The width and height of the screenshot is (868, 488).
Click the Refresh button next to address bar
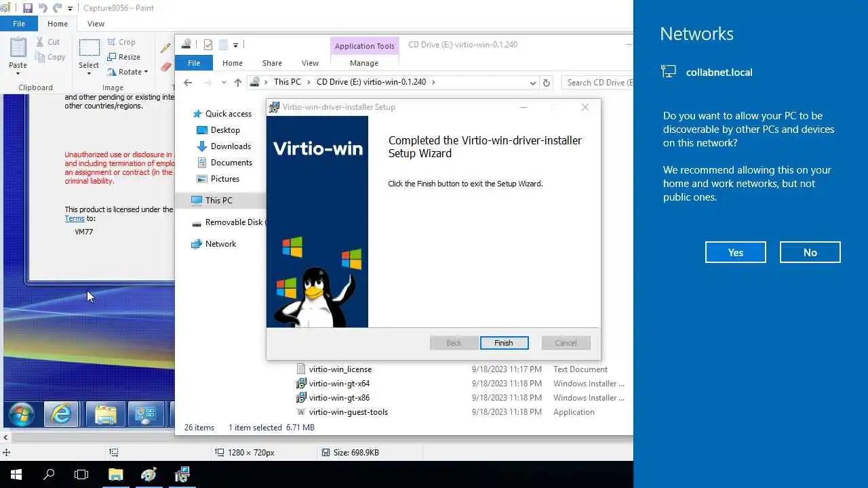click(547, 83)
